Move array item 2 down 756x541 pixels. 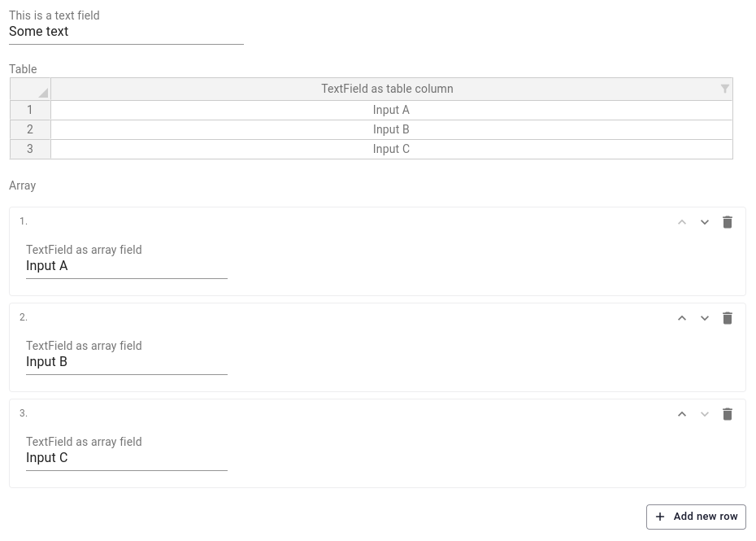[705, 318]
